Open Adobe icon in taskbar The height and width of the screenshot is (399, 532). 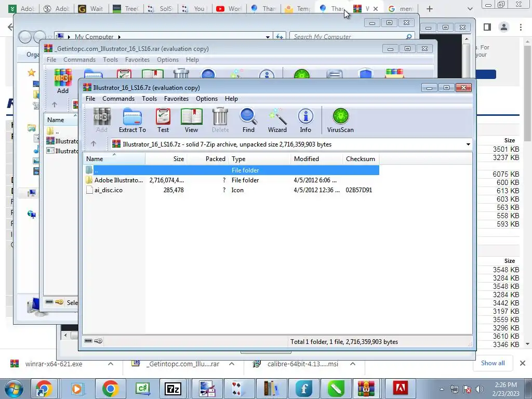coord(400,389)
